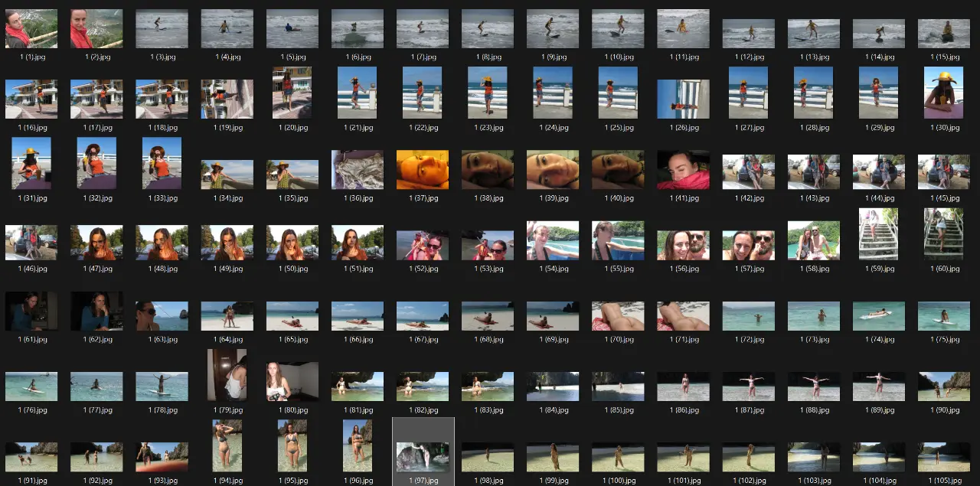The image size is (980, 486).
Task: Select the surfer photo 1 (11).jpg thumbnail
Action: [x=683, y=29]
